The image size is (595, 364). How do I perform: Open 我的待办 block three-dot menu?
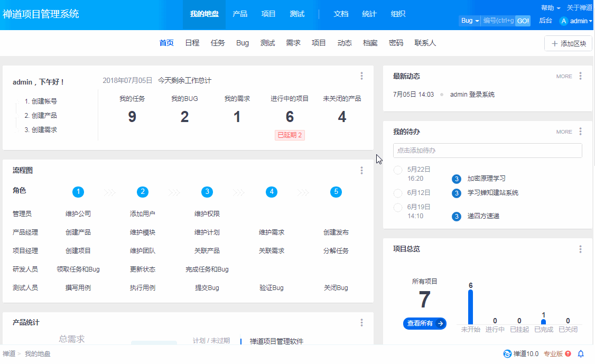pos(580,132)
